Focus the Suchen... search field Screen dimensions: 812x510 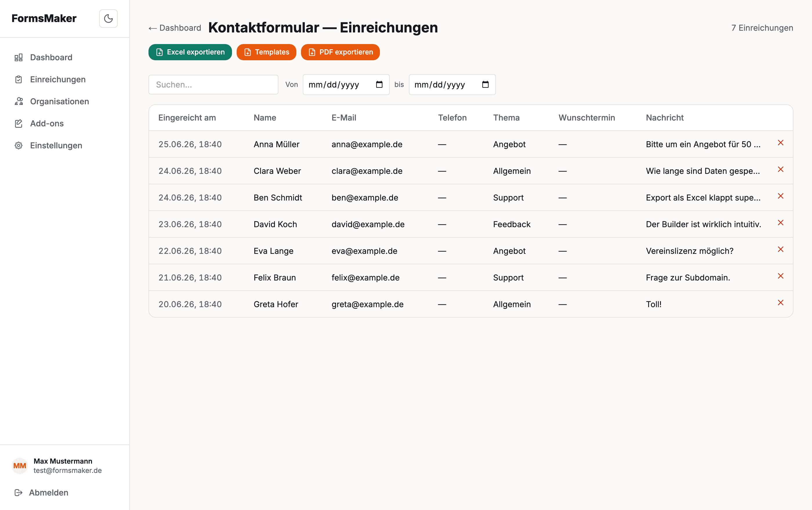point(213,85)
